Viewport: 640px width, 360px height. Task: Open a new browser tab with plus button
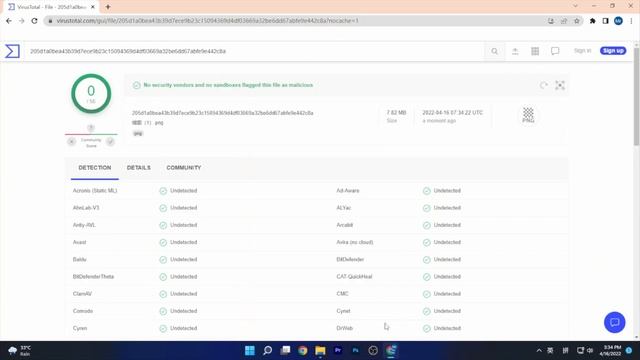(108, 7)
